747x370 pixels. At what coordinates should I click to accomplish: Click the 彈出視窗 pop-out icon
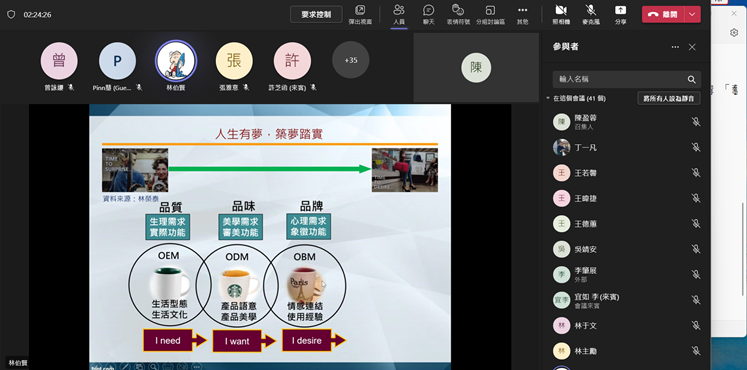[x=360, y=15]
